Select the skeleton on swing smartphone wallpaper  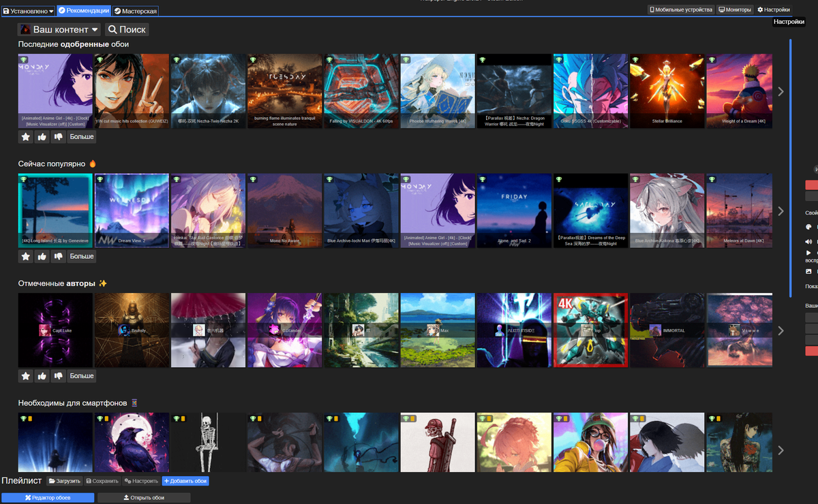(x=208, y=442)
